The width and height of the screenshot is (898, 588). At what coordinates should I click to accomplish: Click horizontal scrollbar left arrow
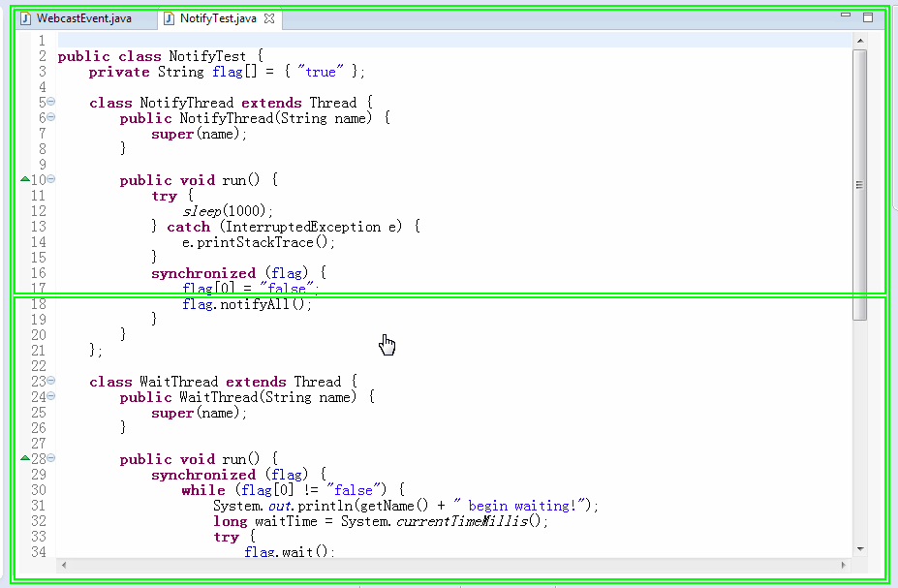point(64,565)
